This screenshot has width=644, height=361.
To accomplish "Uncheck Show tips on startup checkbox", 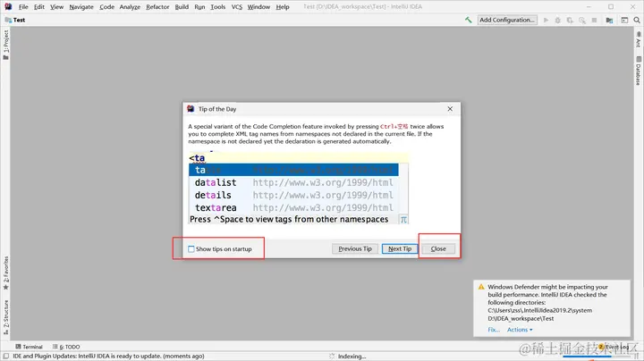I will pos(191,249).
